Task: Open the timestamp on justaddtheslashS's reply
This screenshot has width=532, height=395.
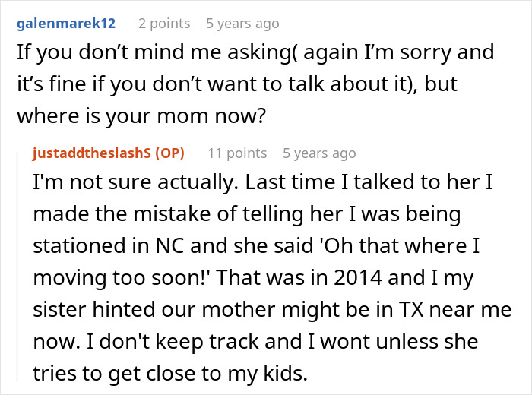Action: (x=319, y=153)
